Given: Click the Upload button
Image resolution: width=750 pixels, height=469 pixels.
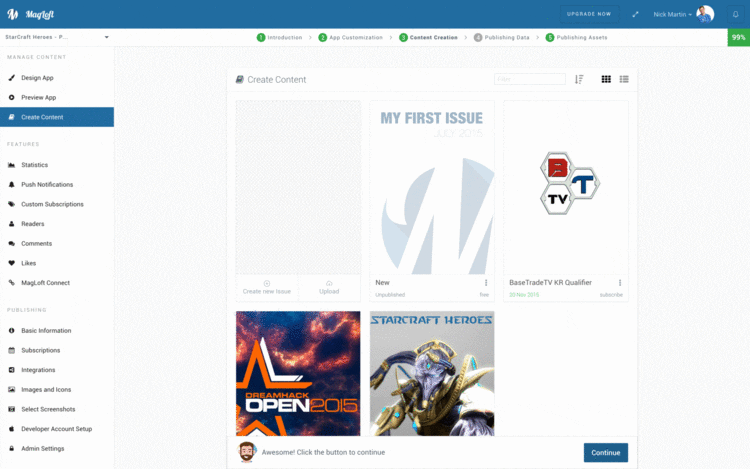Looking at the screenshot, I should 329,287.
